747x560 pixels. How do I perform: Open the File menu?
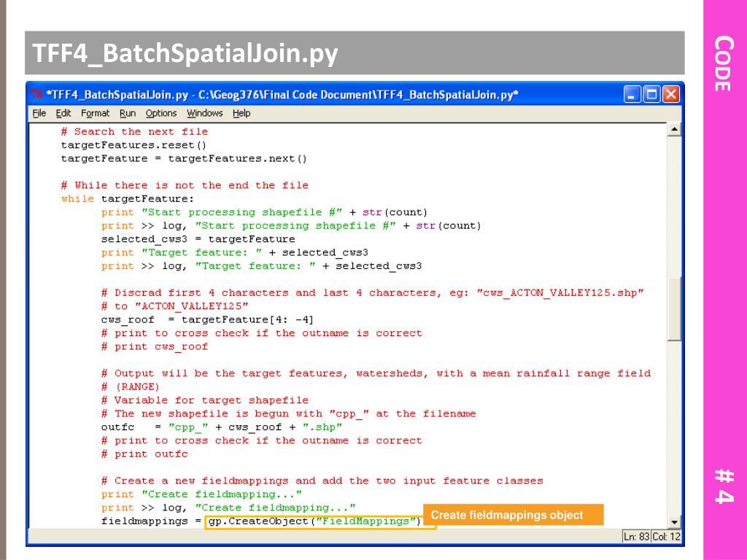coord(39,113)
